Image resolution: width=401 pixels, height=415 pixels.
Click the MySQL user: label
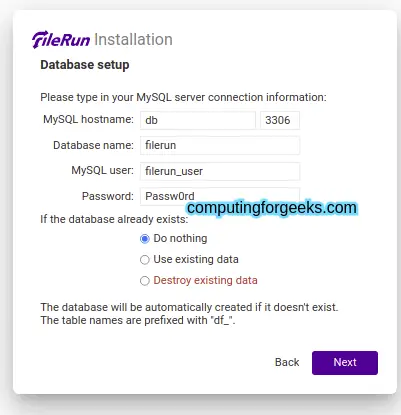[102, 171]
